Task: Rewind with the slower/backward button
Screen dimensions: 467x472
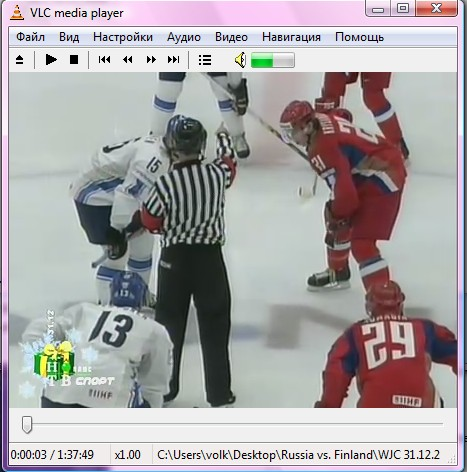Action: [x=128, y=60]
